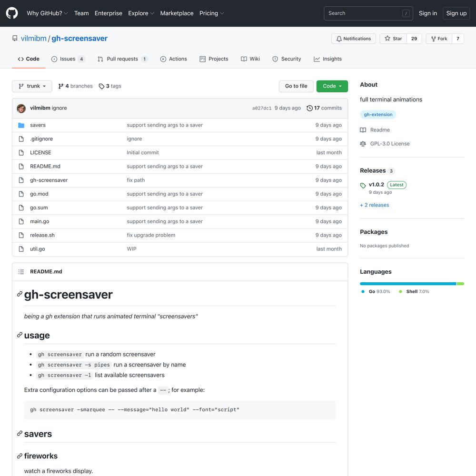Switch to the Actions tab

[x=174, y=59]
